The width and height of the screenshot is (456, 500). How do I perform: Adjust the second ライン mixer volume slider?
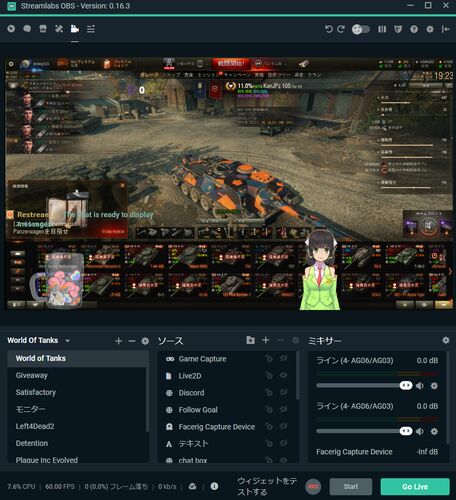(364, 431)
